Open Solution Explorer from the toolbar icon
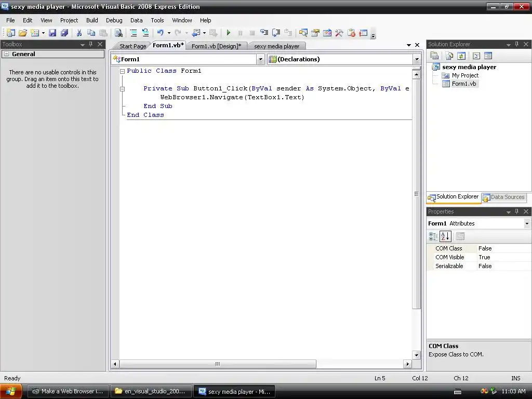The width and height of the screenshot is (532, 399). [303, 33]
